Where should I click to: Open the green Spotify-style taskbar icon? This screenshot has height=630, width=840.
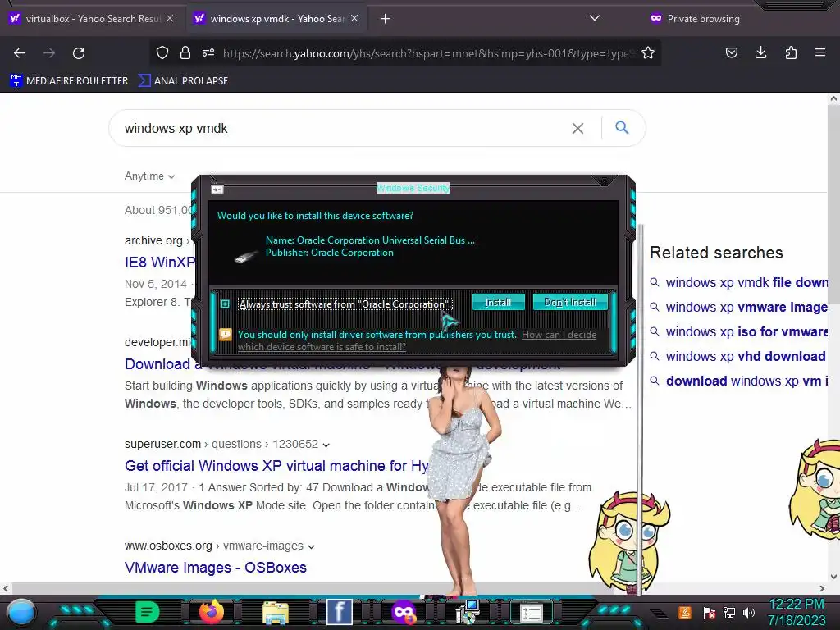click(148, 612)
